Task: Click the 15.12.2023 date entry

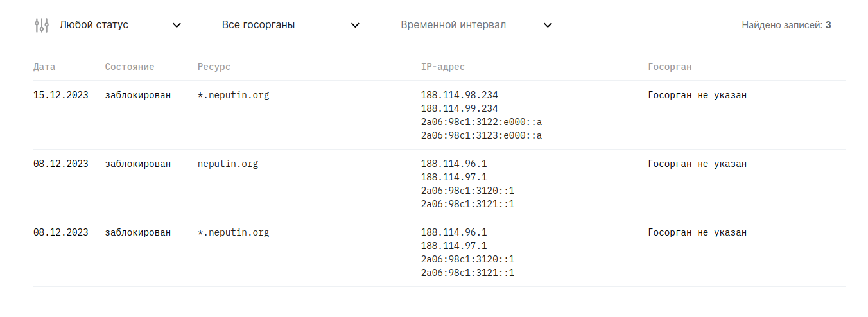Action: click(x=61, y=96)
